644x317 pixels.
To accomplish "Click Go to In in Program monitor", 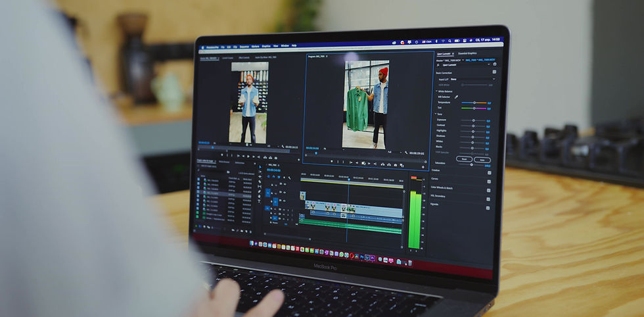I will [x=351, y=163].
